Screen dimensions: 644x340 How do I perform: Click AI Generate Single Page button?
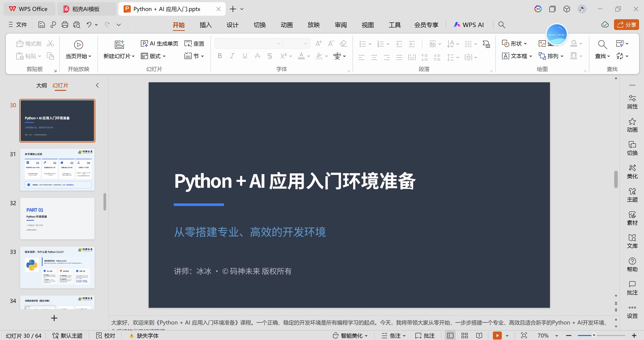159,43
